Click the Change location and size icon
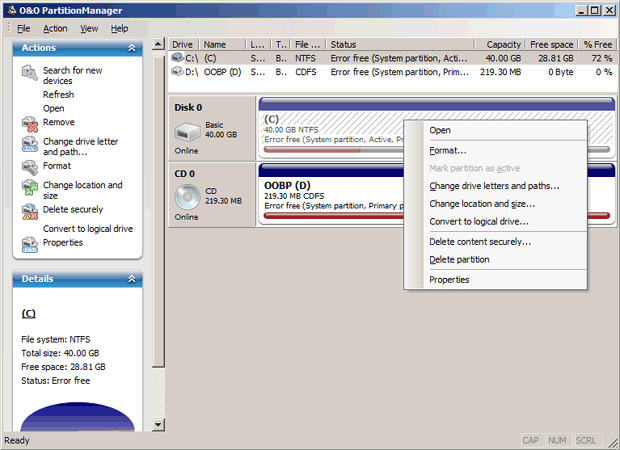The width and height of the screenshot is (620, 450). pos(30,188)
